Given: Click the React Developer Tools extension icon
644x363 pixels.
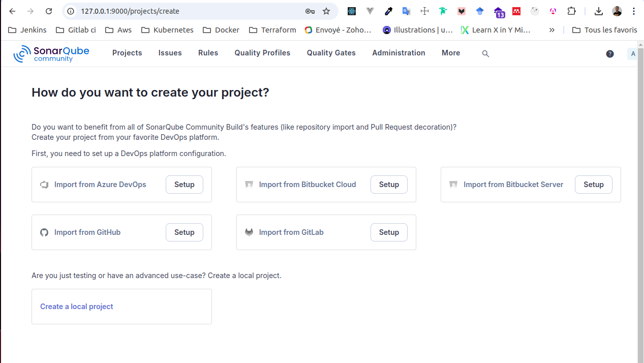Looking at the screenshot, I should point(352,11).
